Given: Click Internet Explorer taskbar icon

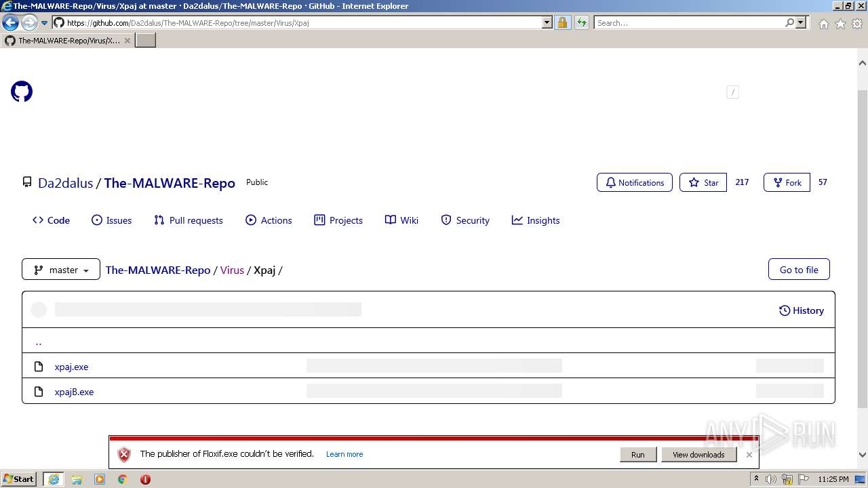Looking at the screenshot, I should click(x=54, y=479).
